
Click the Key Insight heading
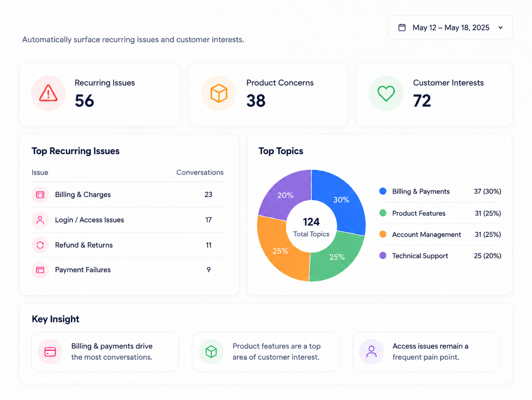pos(56,319)
